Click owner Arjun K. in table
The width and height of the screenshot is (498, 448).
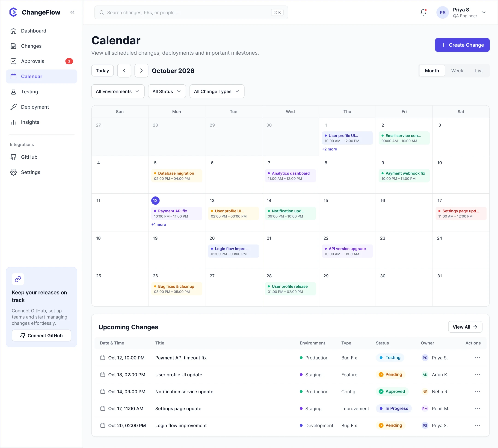(x=435, y=375)
